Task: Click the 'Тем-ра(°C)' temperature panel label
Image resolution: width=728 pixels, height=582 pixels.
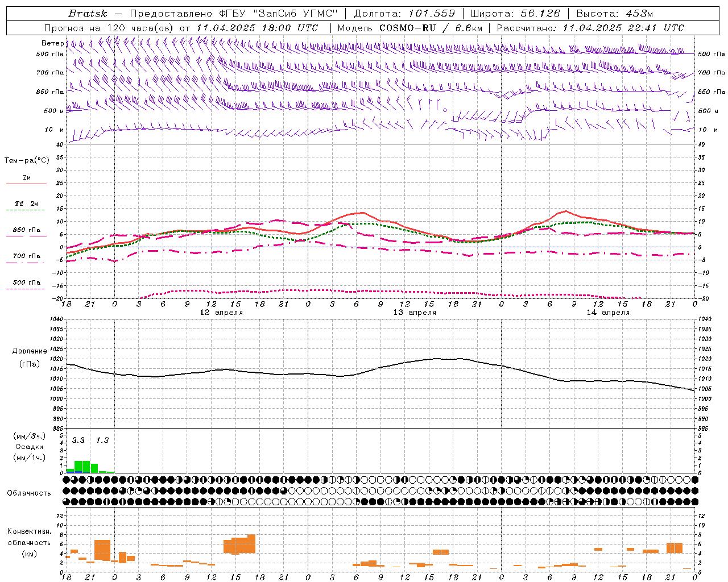Action: click(x=27, y=161)
